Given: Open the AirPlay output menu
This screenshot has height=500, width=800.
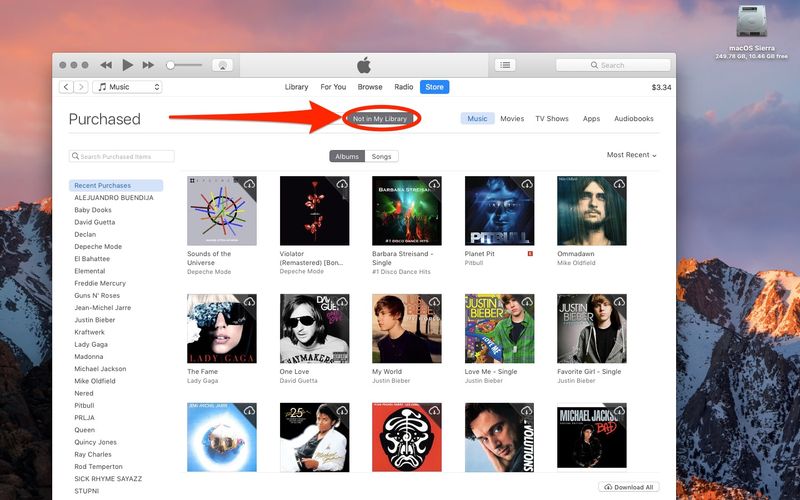Looking at the screenshot, I should (x=222, y=65).
